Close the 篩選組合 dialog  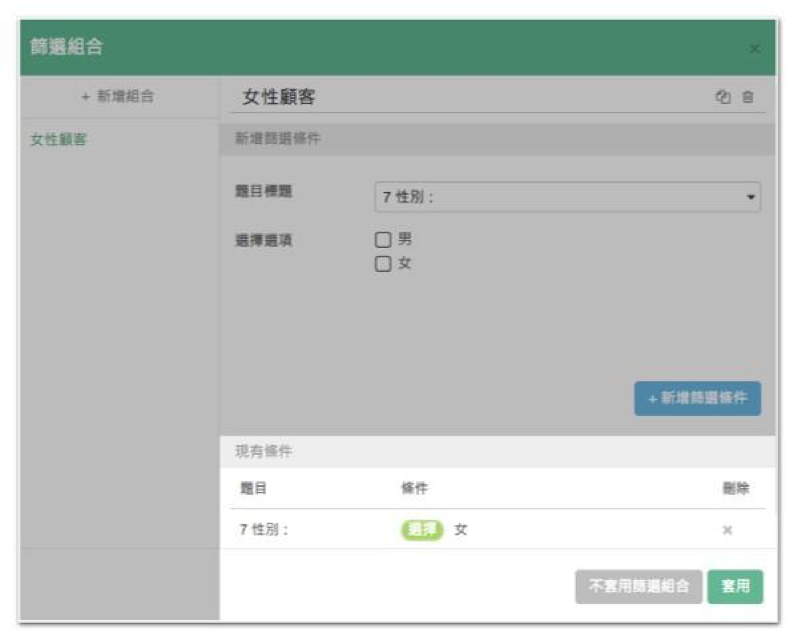click(754, 48)
